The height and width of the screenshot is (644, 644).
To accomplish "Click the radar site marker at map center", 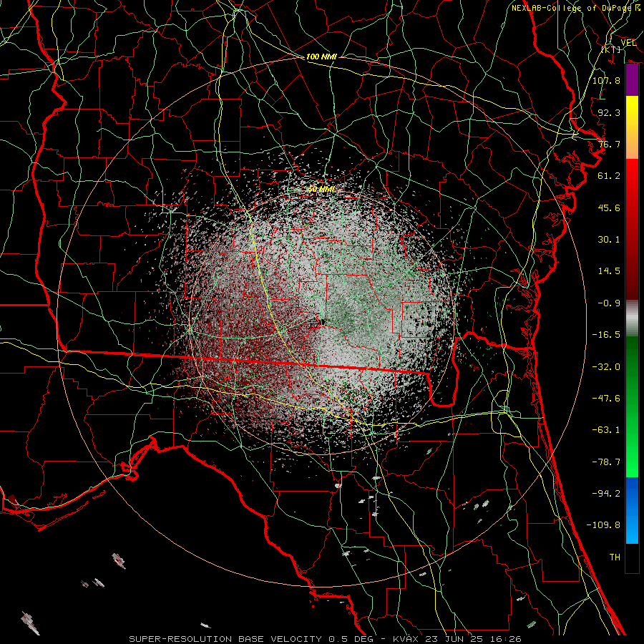I will [323, 323].
